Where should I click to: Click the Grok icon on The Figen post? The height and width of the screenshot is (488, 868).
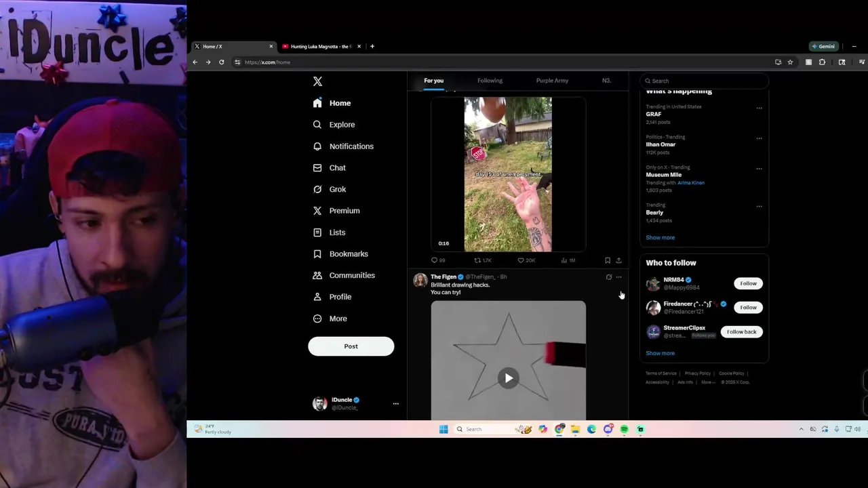[608, 277]
